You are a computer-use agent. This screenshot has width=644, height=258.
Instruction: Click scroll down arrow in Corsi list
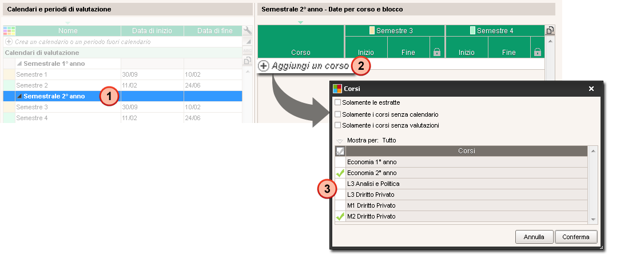pyautogui.click(x=593, y=220)
